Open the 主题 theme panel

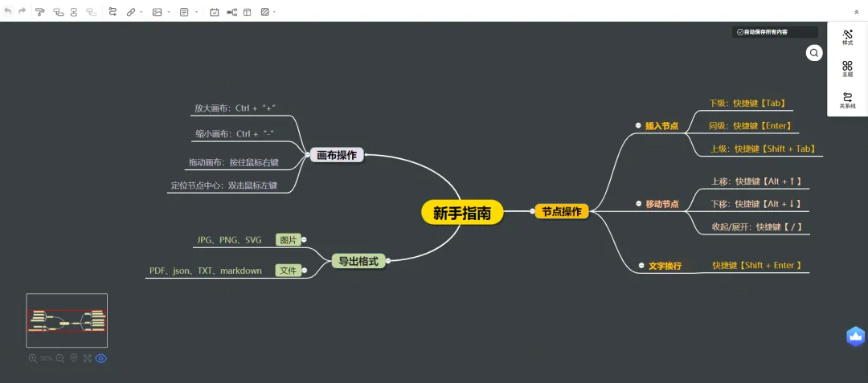(x=848, y=69)
